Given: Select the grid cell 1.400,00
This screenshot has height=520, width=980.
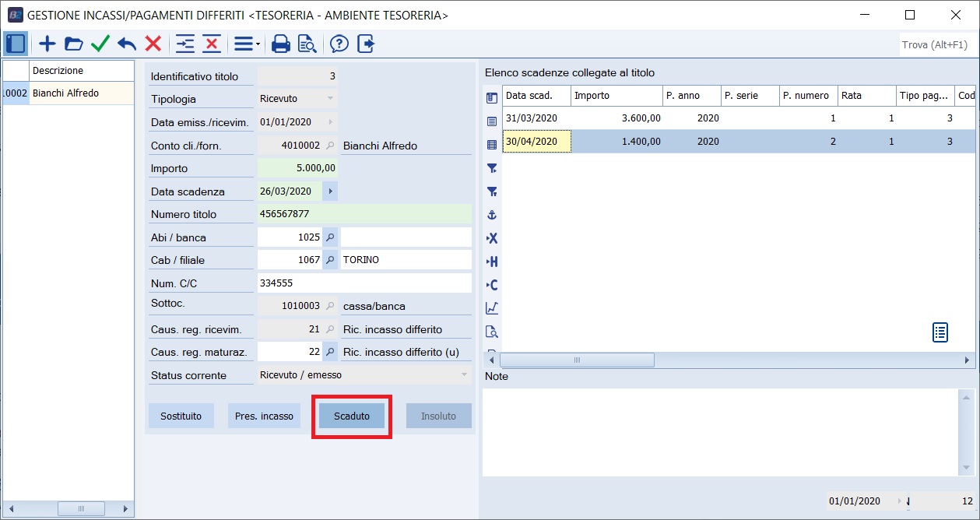Looking at the screenshot, I should (x=616, y=142).
